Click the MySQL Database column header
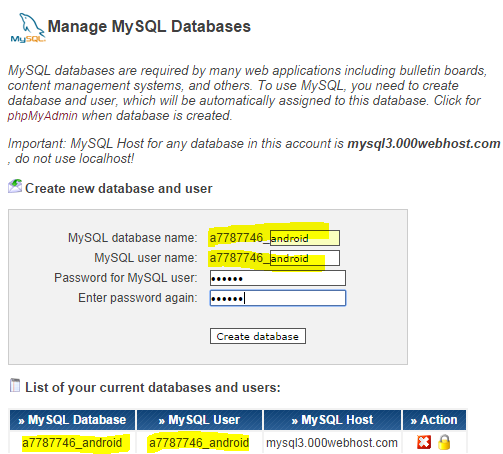Viewport: 503px width, 454px height. 72,420
